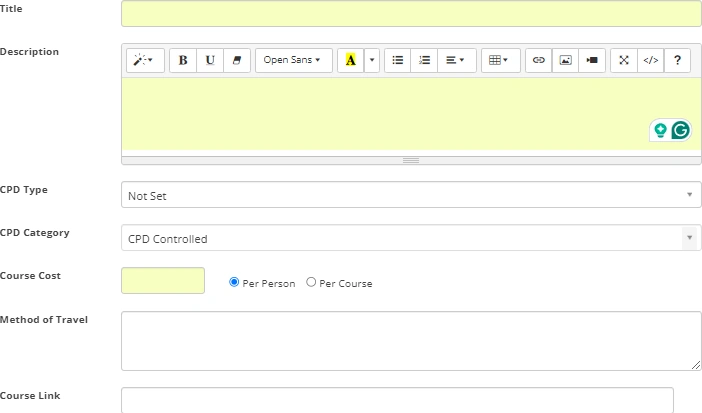Click the eraser remove formatting icon
702x413 pixels.
point(237,60)
